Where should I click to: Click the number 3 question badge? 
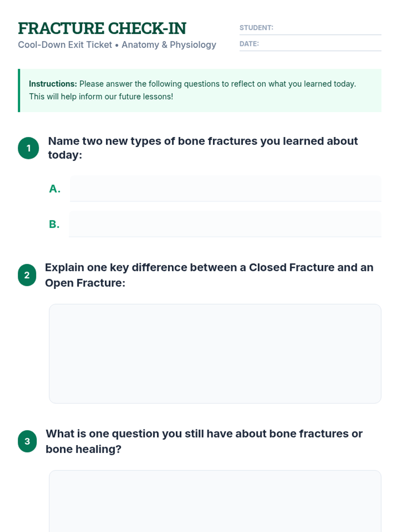click(27, 441)
